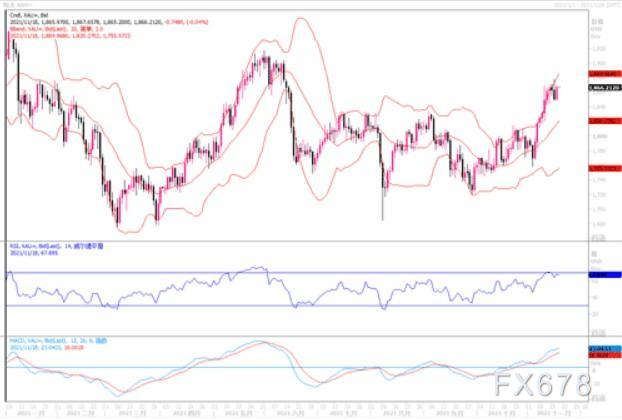Click the black current-price tag 1,866.2120
The width and height of the screenshot is (622, 420).
point(605,88)
